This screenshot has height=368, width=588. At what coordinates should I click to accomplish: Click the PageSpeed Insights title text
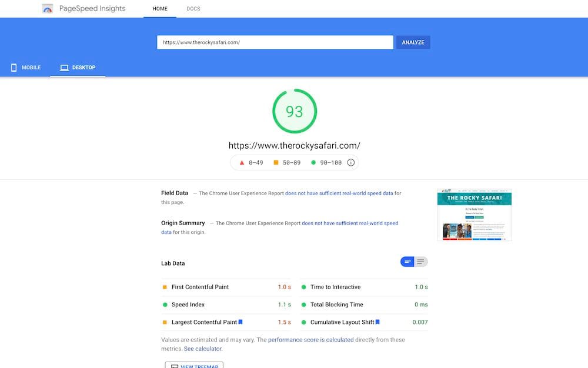92,9
